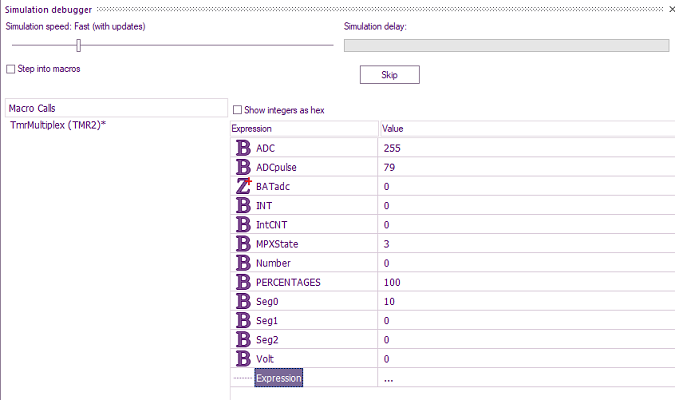Select the IntCNT variable name
Image resolution: width=675 pixels, height=400 pixels.
point(272,225)
